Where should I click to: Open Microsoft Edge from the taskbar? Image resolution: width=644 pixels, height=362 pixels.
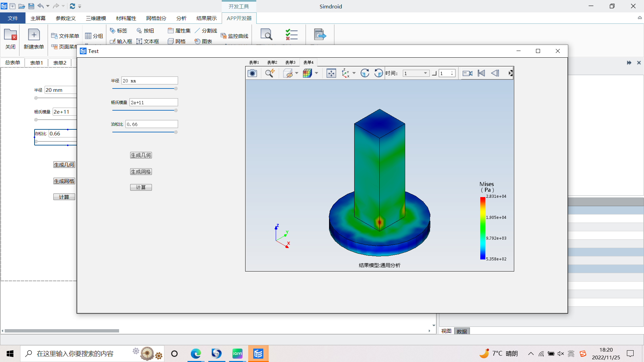[196, 354]
